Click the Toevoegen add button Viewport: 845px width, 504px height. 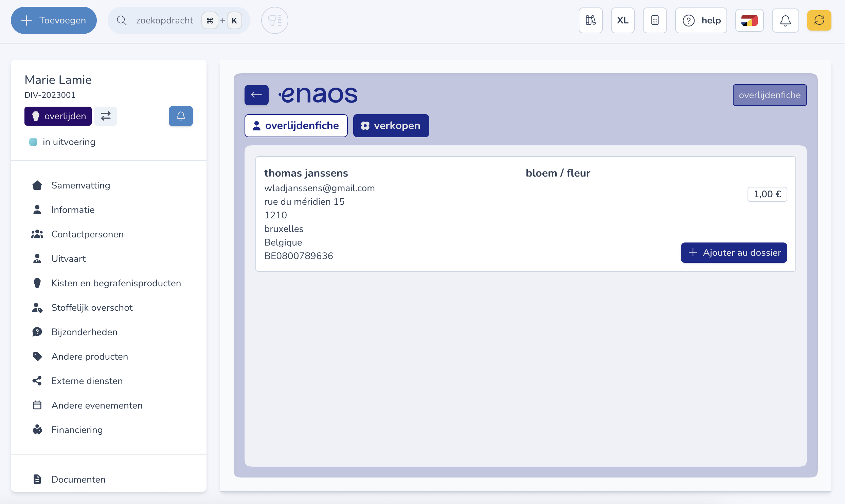(54, 20)
